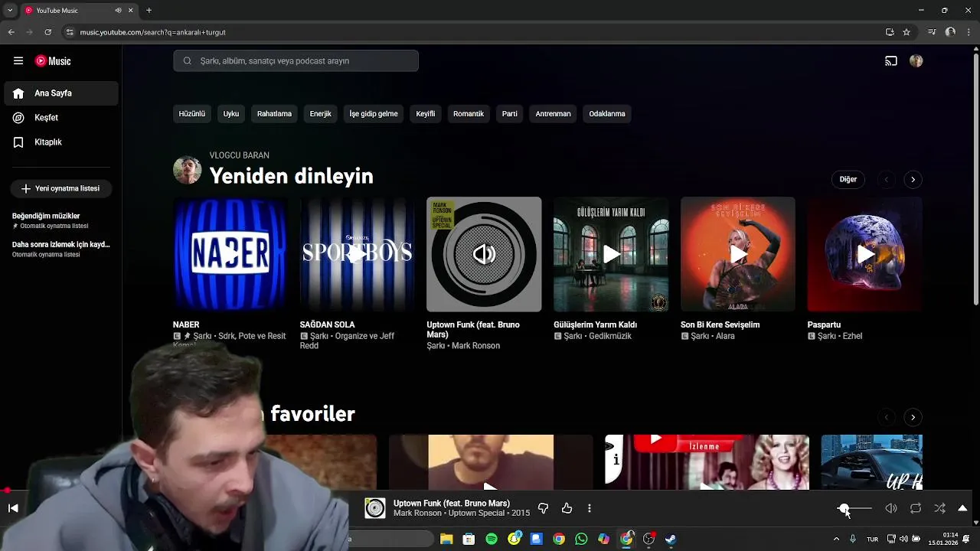
Task: Open the VLOGCU BARAN profile picture
Action: point(188,170)
